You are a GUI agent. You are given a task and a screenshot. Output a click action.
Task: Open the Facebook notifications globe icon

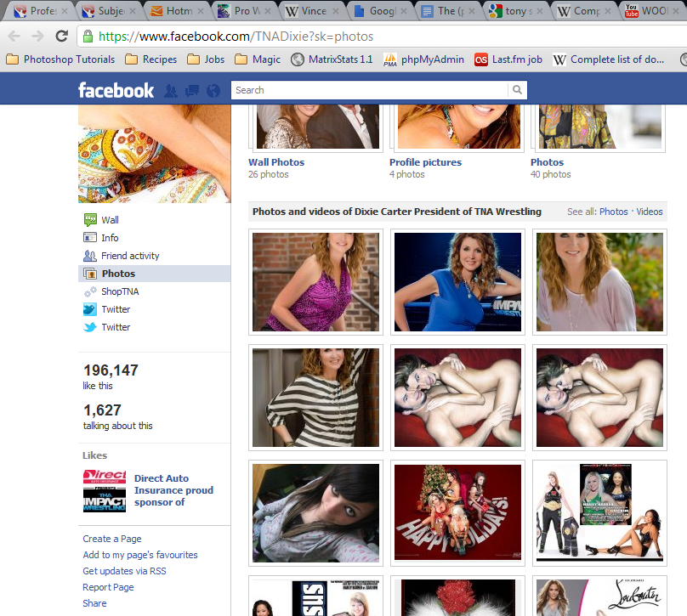point(213,90)
